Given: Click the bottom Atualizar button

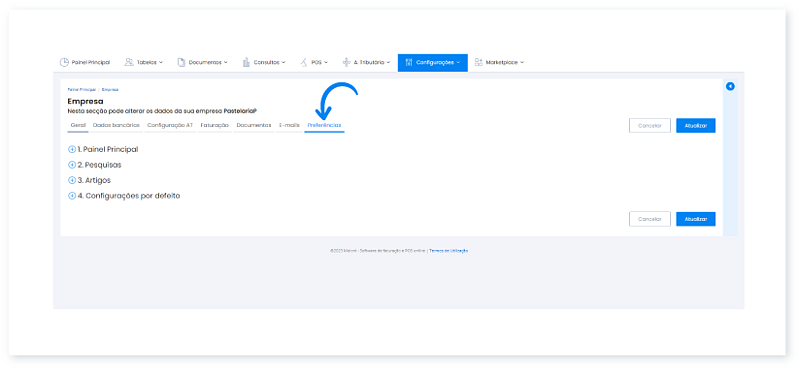Looking at the screenshot, I should [x=696, y=219].
